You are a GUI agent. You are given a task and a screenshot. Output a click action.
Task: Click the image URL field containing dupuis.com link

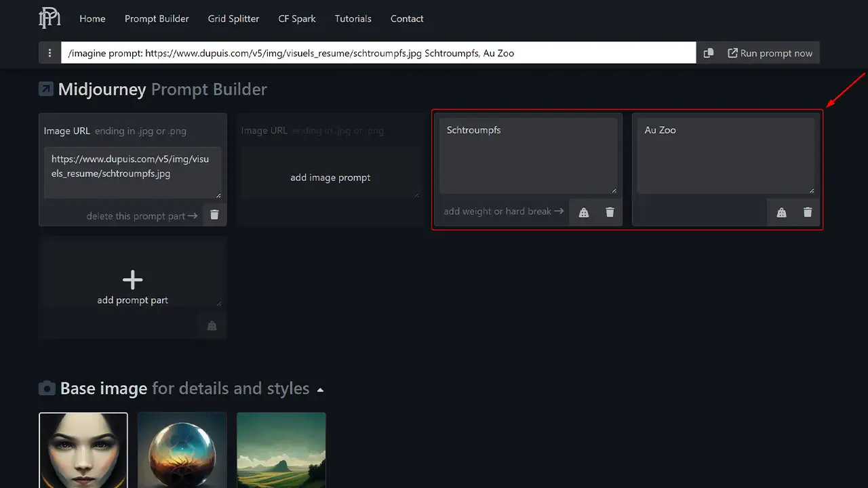tap(133, 173)
